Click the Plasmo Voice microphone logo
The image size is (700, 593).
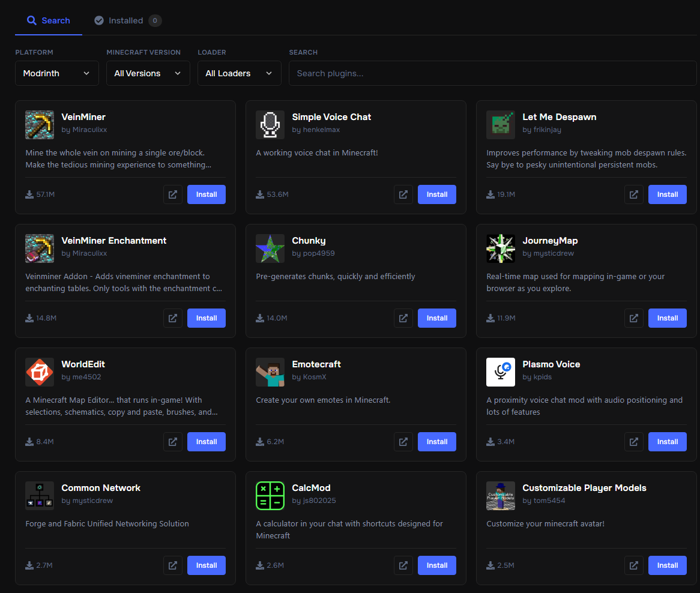[501, 372]
